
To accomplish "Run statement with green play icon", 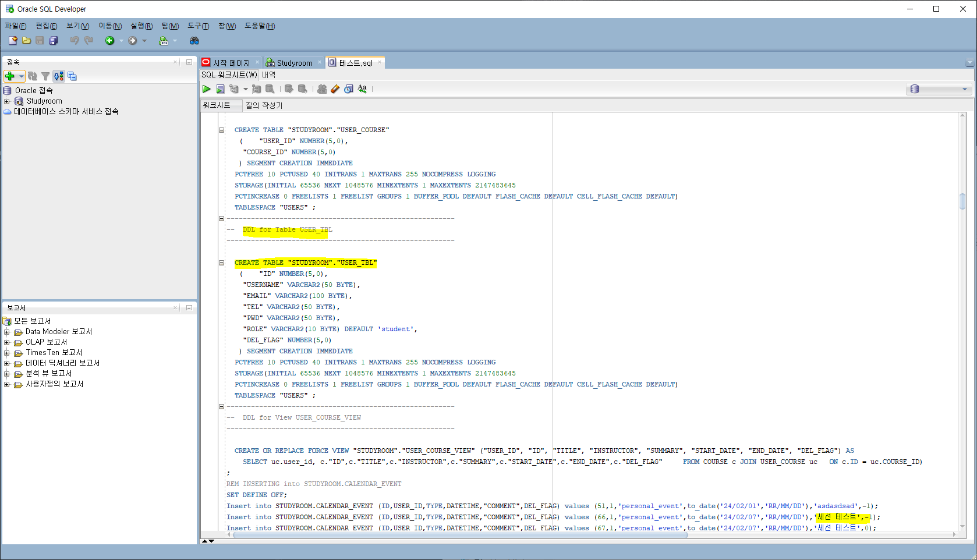I will (x=206, y=89).
